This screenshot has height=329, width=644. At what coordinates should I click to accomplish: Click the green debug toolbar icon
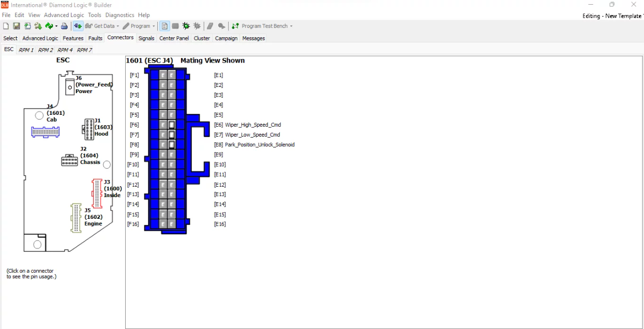coord(186,26)
